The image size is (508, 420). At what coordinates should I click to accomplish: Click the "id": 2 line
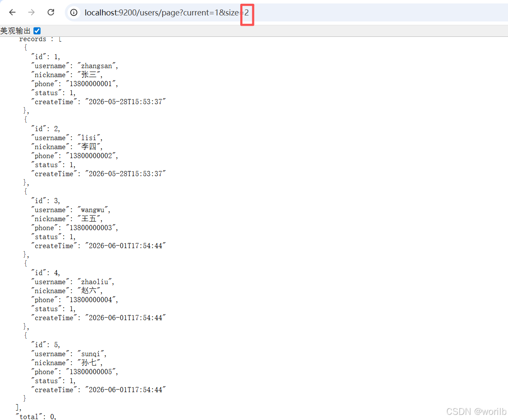point(45,129)
